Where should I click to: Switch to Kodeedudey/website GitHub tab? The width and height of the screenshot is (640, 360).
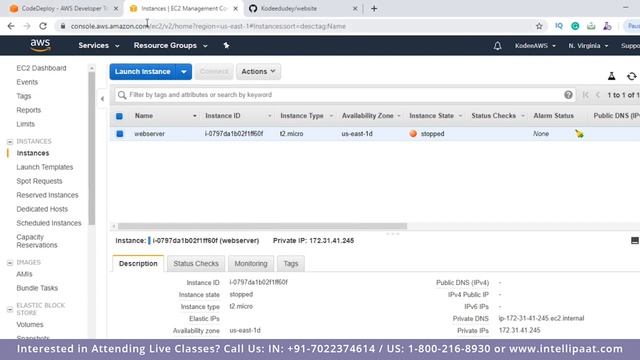coord(303,9)
